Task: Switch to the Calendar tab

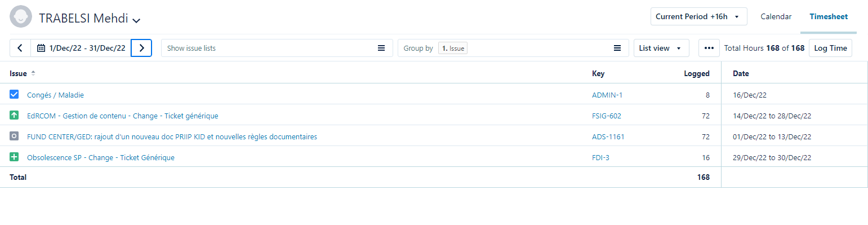Action: coord(776,16)
